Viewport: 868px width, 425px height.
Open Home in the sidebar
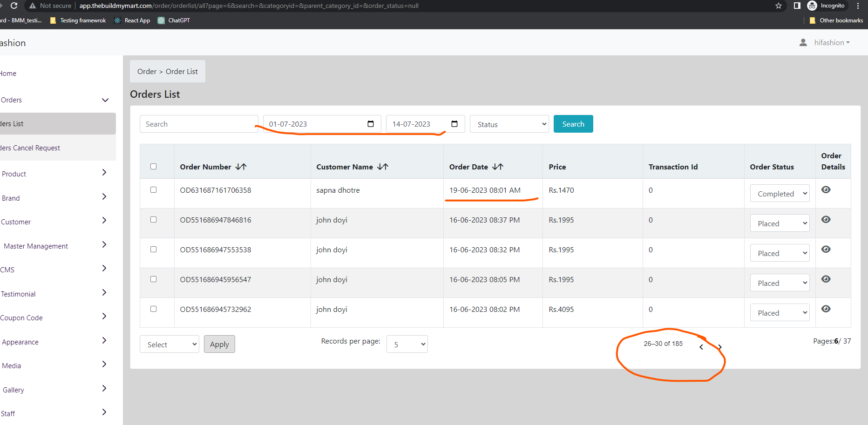(8, 73)
